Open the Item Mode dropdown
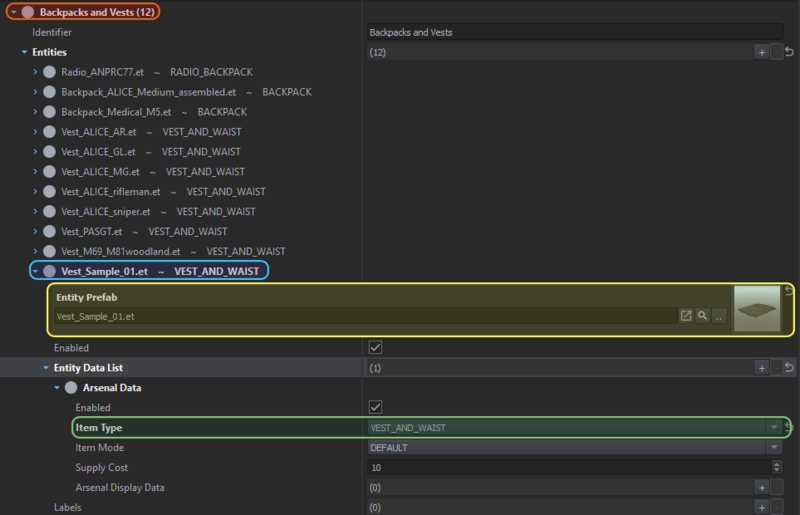Screen dimensions: 800x515 (773, 448)
